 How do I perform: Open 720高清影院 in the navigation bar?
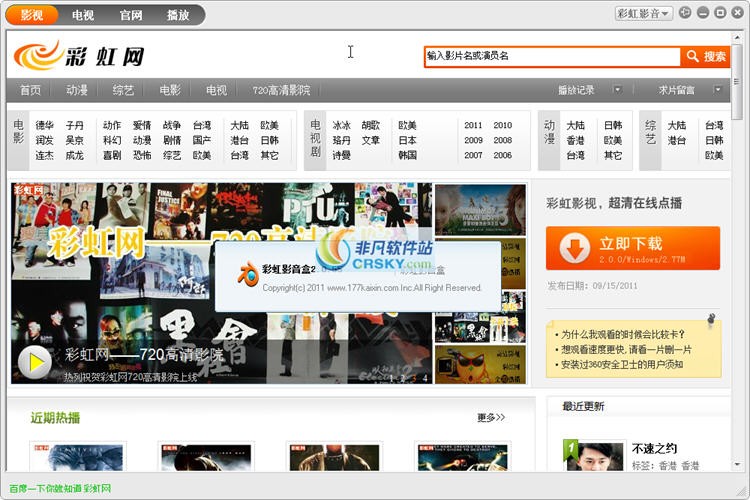[281, 90]
